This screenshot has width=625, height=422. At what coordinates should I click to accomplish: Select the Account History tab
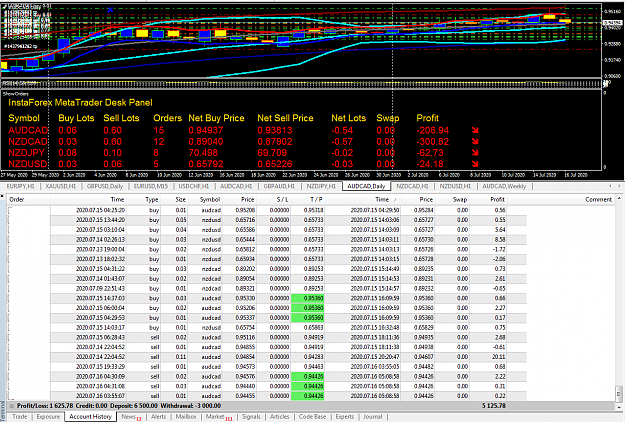90,417
